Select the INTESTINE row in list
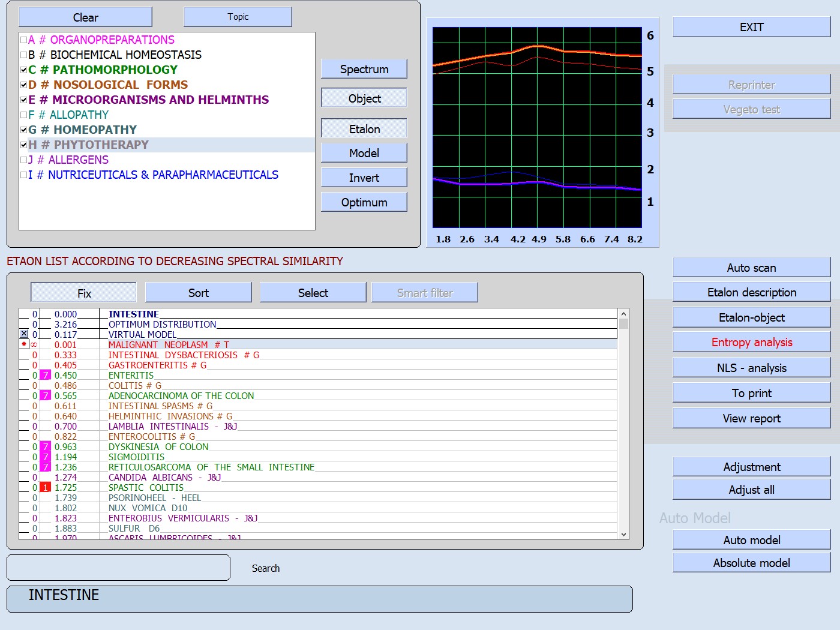The height and width of the screenshot is (630, 840). [318, 314]
